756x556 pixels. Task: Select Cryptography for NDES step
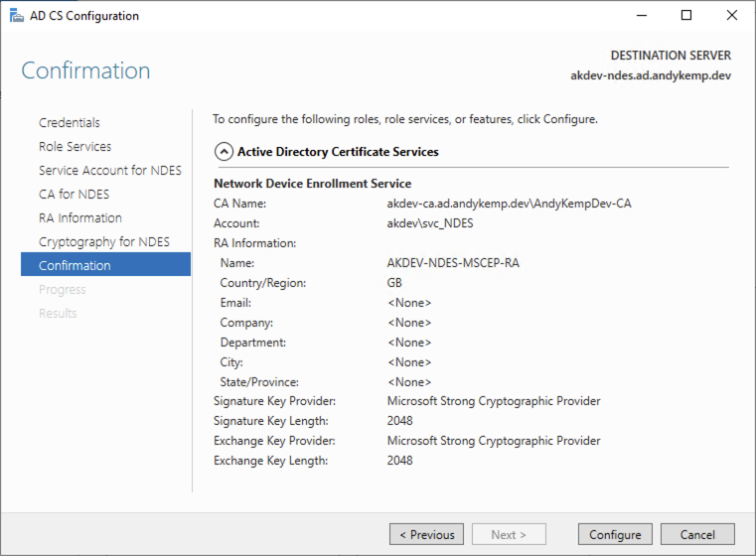[x=104, y=242]
